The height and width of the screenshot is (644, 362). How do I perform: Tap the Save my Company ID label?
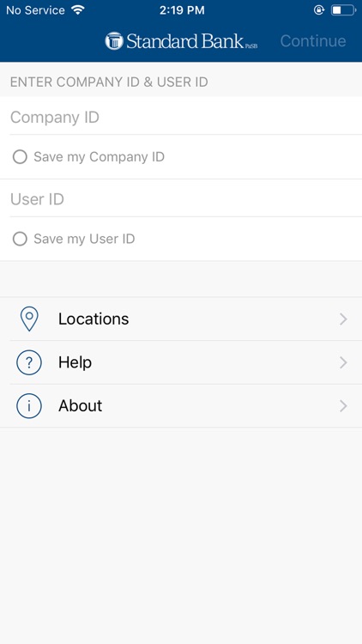click(99, 157)
